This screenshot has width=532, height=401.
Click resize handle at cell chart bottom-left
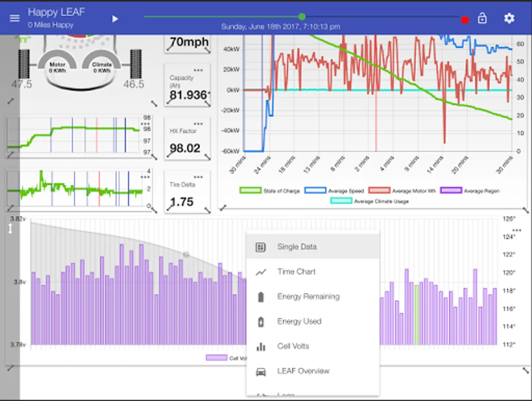11,368
